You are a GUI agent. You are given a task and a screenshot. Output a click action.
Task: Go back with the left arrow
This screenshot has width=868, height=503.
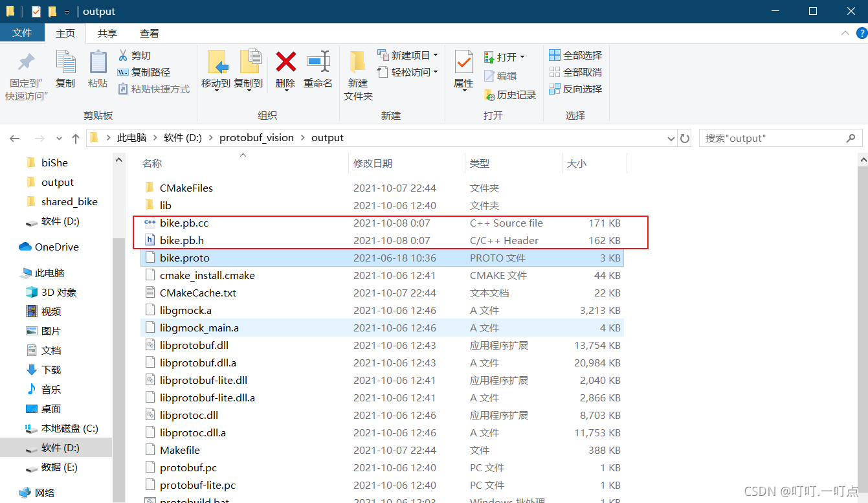15,139
